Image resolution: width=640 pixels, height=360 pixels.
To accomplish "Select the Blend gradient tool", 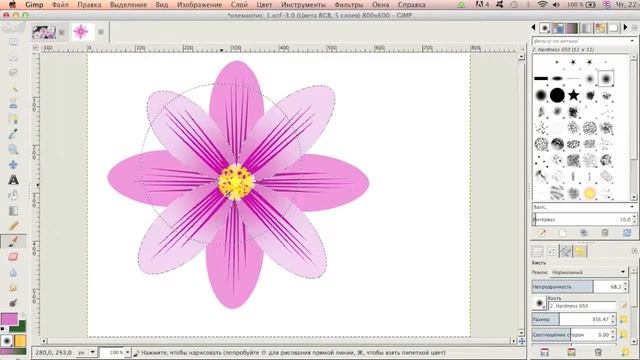I will 13,211.
